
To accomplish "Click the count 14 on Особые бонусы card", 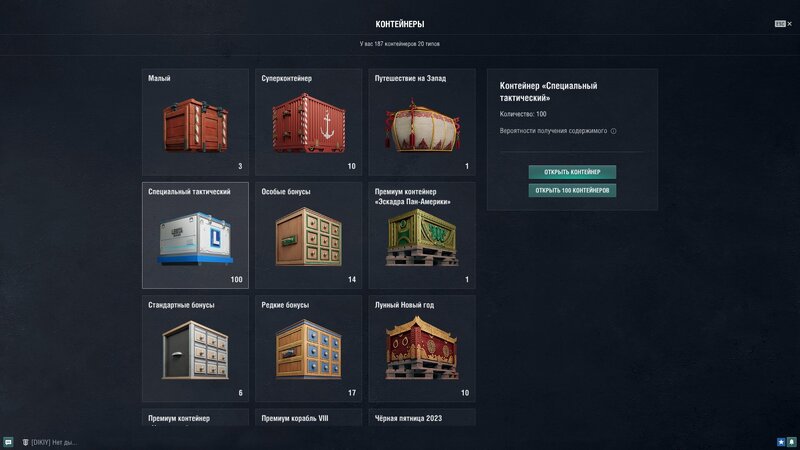I will [x=352, y=280].
